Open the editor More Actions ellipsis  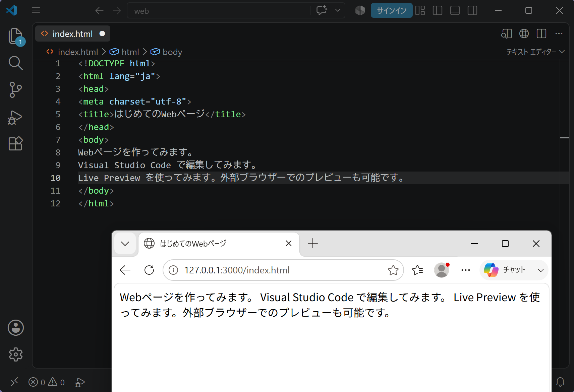pyautogui.click(x=559, y=34)
